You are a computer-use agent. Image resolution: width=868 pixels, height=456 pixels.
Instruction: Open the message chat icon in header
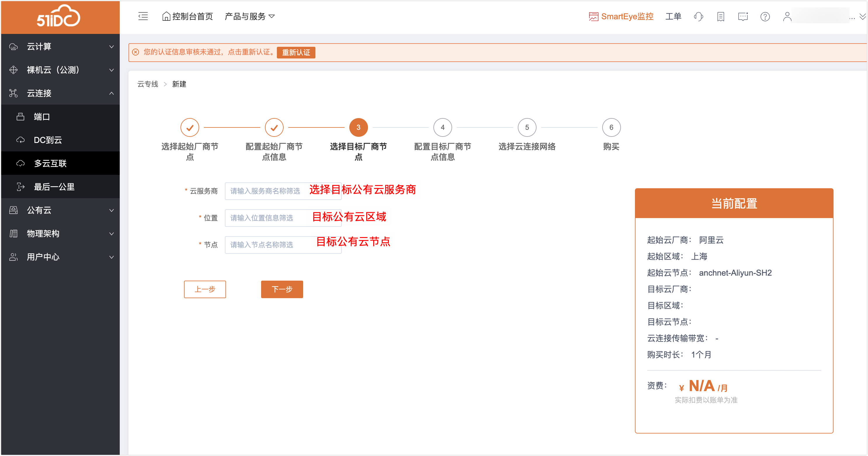[x=743, y=17]
